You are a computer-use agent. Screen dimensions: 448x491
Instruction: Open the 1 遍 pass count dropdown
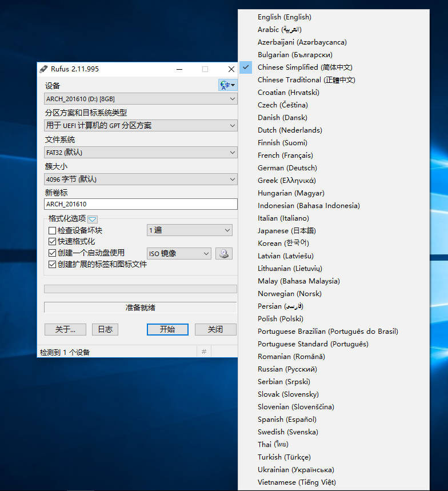[x=190, y=230]
